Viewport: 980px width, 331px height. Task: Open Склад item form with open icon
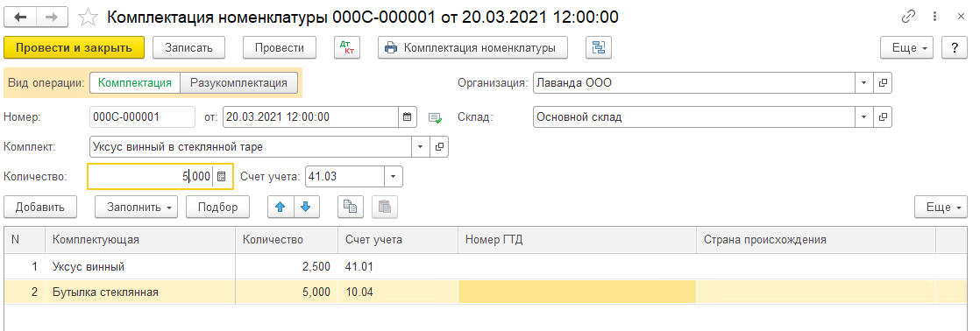(x=883, y=116)
